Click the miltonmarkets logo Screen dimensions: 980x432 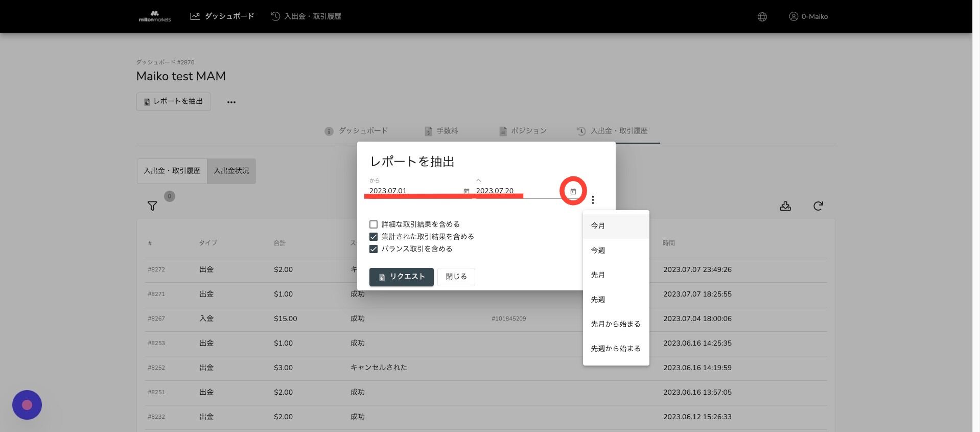(155, 16)
